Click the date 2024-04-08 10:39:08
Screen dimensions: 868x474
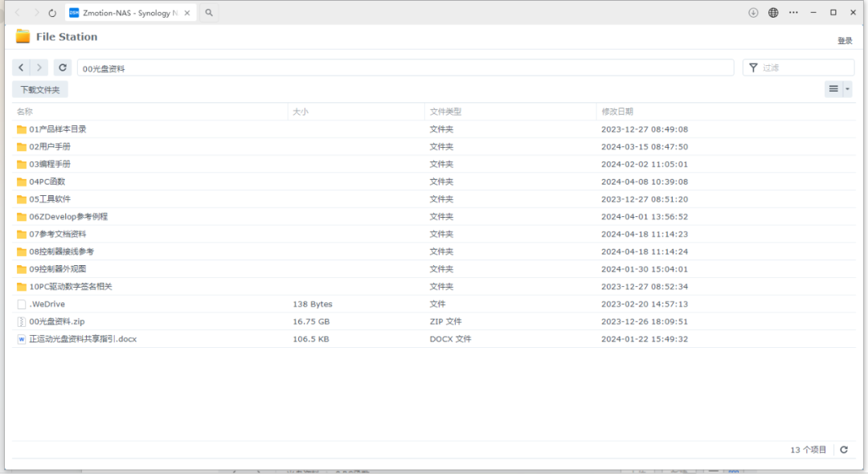(645, 182)
